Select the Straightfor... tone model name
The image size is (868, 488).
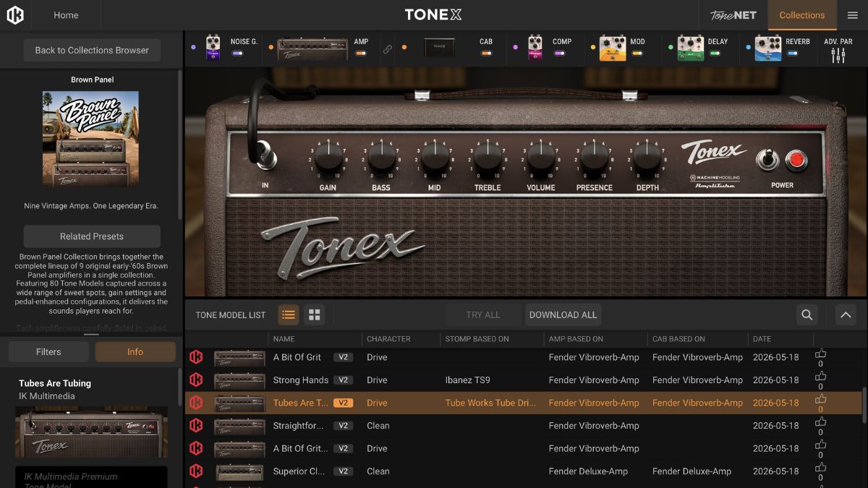298,425
